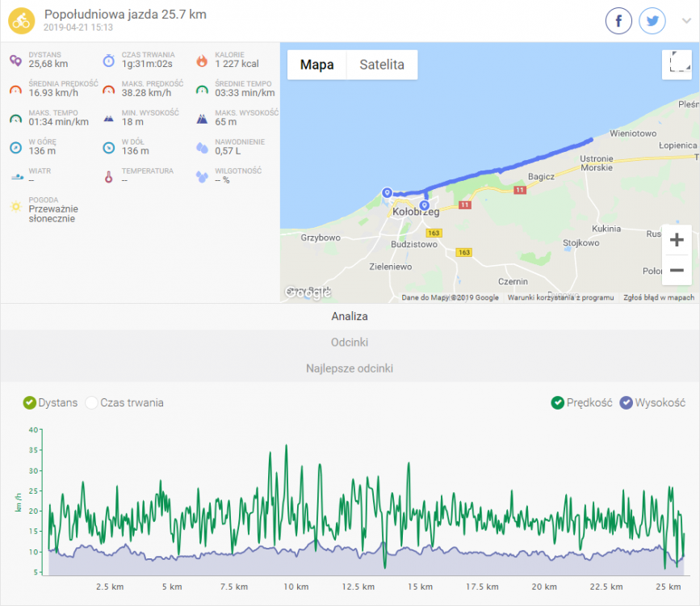Expand the workout options chevron
Screen dimensions: 700x606
point(686,22)
